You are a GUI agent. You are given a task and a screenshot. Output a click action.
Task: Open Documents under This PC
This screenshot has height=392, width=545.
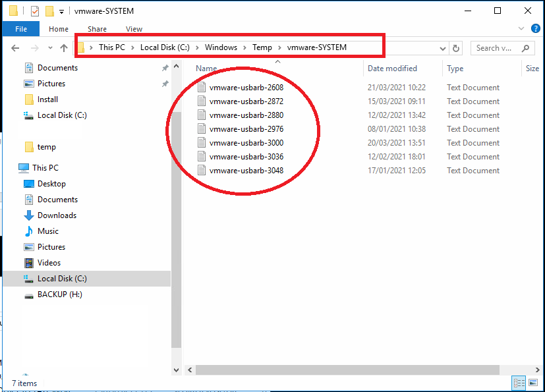tap(57, 200)
